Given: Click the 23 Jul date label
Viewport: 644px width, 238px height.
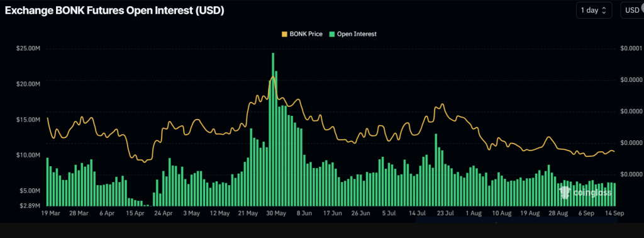Looking at the screenshot, I should coord(445,213).
